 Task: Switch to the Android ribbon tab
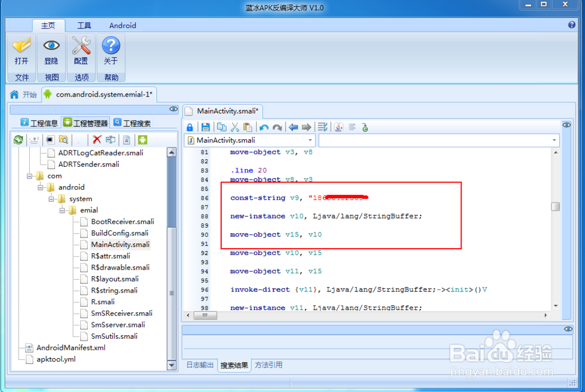click(123, 25)
